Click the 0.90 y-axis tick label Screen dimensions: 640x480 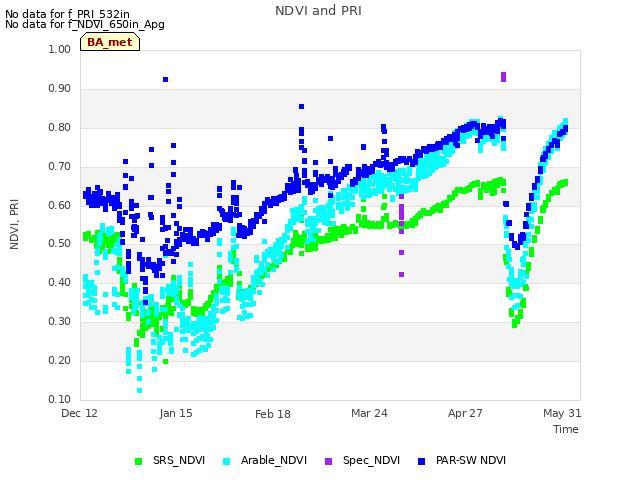[60, 89]
